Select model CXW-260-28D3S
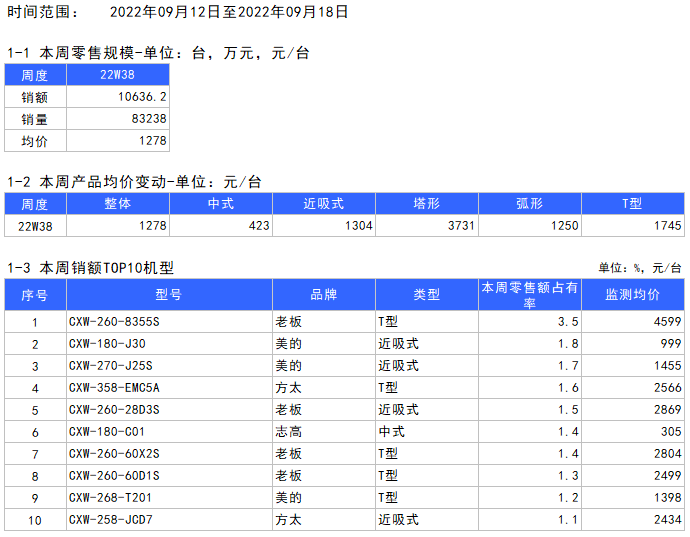 tap(114, 410)
